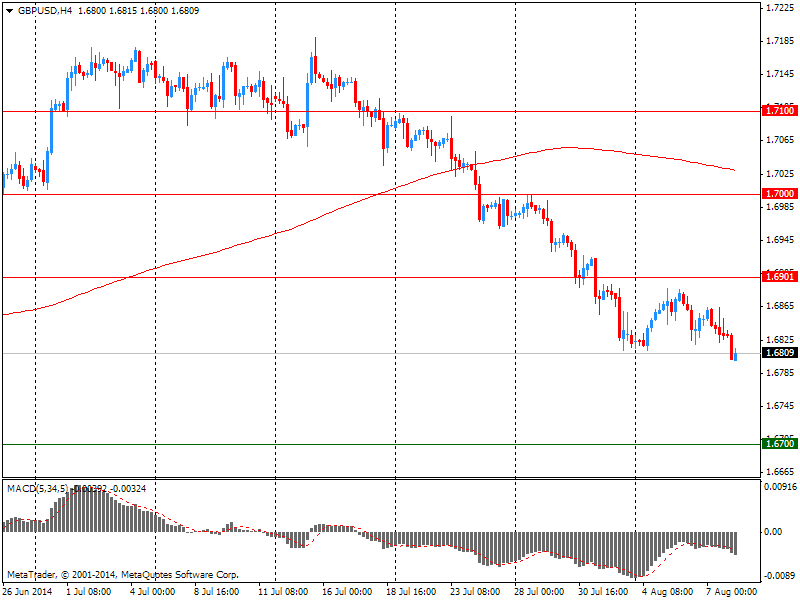The height and width of the screenshot is (600, 800).
Task: Click the 28 Jul 00:00 time label
Action: coord(538,592)
